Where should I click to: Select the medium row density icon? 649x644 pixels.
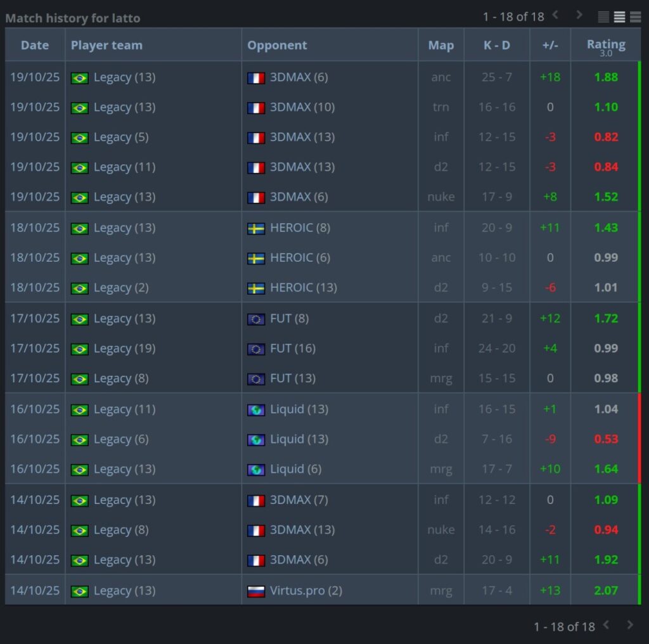[x=619, y=17]
